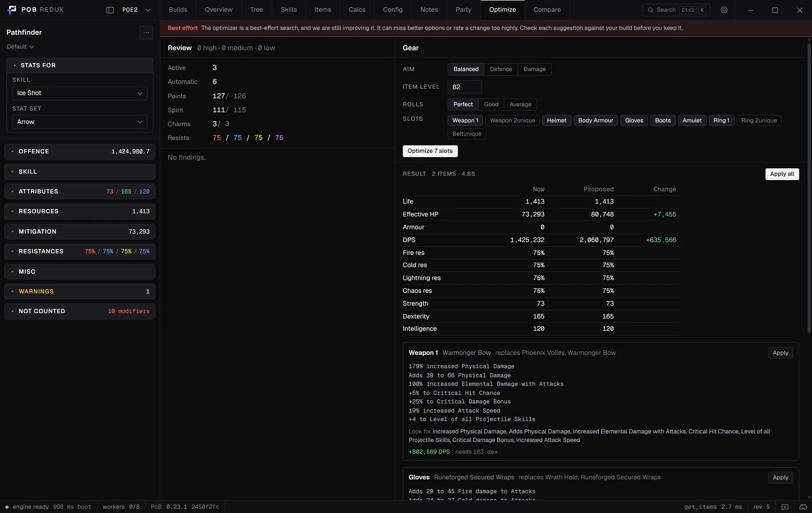Open the POE2 game selector dropdown
Screen dimensions: 812x513
coord(136,10)
